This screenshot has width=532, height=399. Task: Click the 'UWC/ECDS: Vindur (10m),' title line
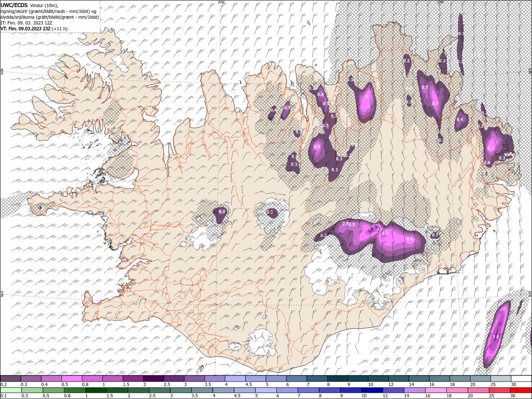(30, 5)
